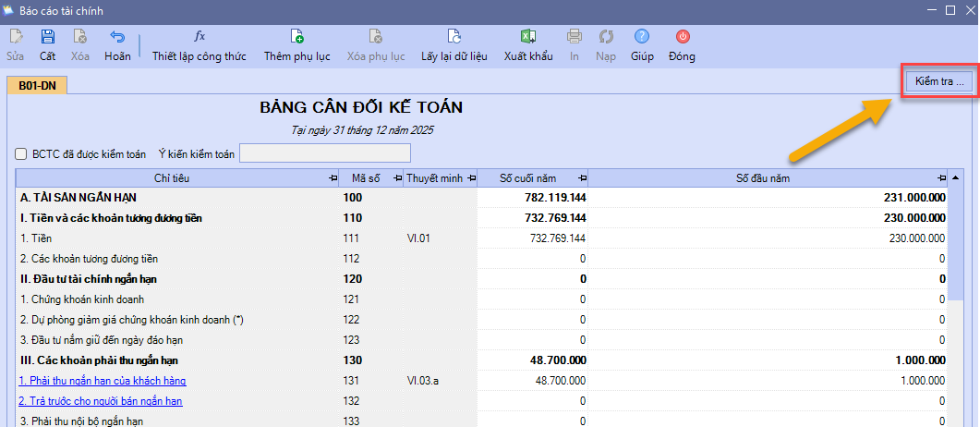The width and height of the screenshot is (980, 427).
Task: Click the Hoãn undo icon
Action: click(117, 37)
